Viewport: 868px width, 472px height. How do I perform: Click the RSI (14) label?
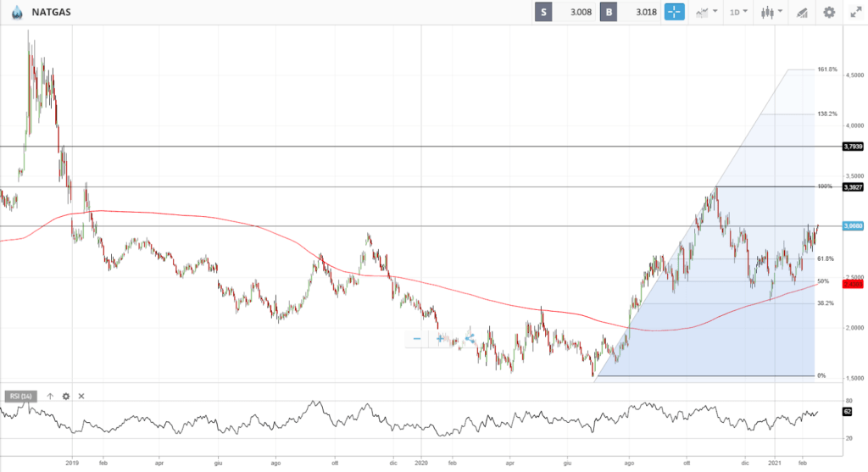click(20, 396)
